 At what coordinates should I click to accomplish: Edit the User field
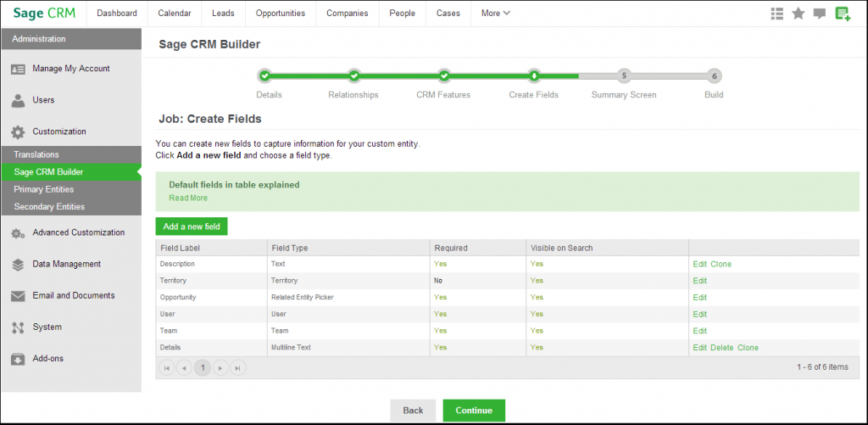(699, 314)
